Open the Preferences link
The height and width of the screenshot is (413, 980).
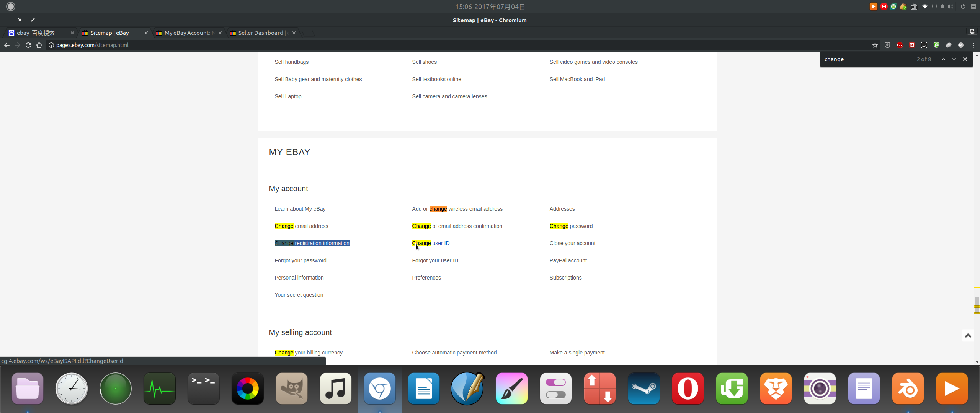(426, 278)
